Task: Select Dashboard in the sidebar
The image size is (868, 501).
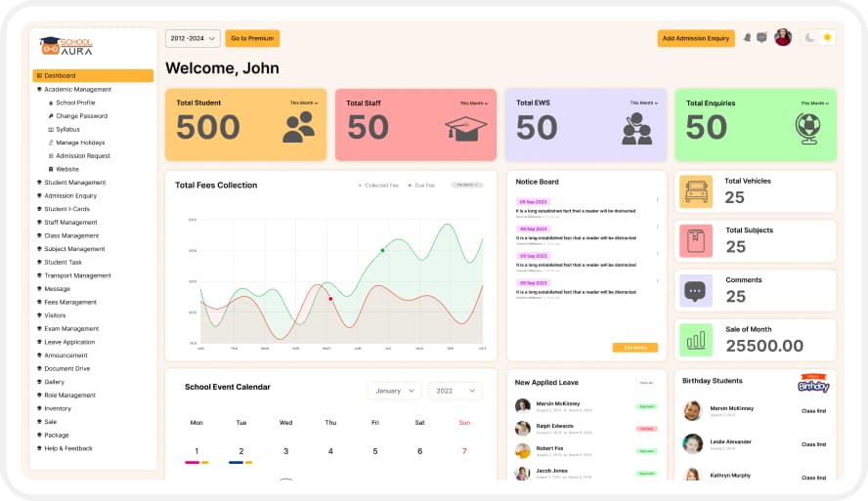Action: coord(93,76)
